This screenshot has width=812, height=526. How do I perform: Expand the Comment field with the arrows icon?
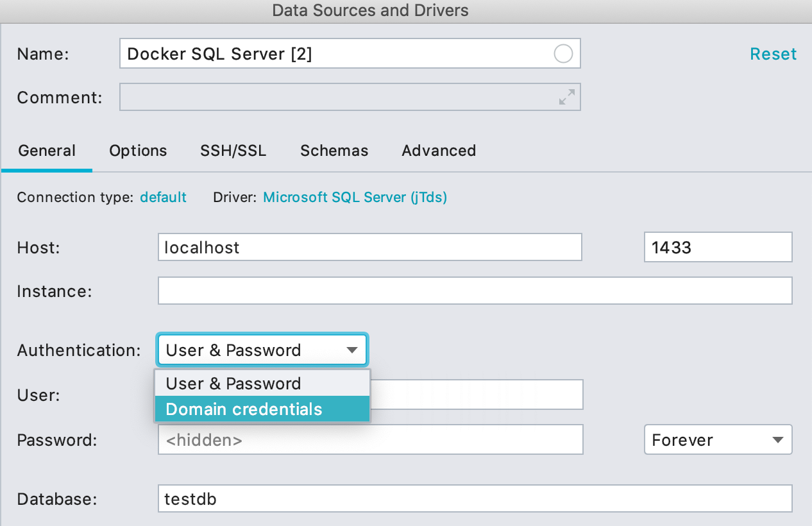tap(566, 97)
